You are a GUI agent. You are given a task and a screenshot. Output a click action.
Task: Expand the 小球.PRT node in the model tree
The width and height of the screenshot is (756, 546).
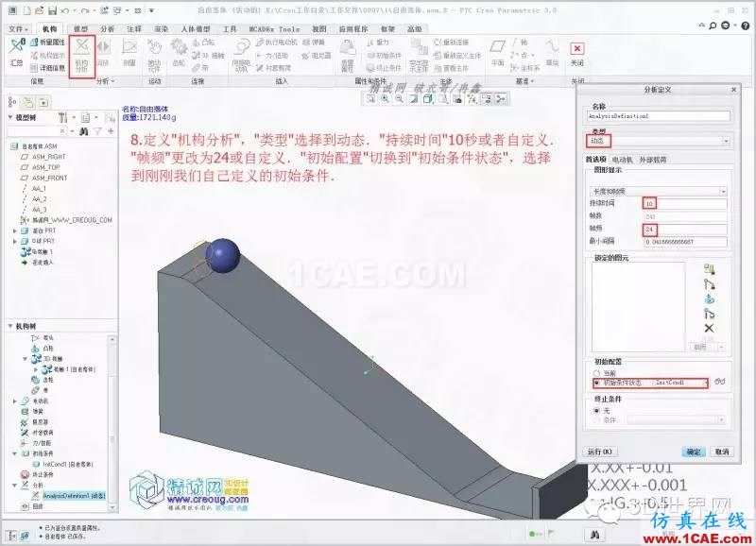coord(15,241)
